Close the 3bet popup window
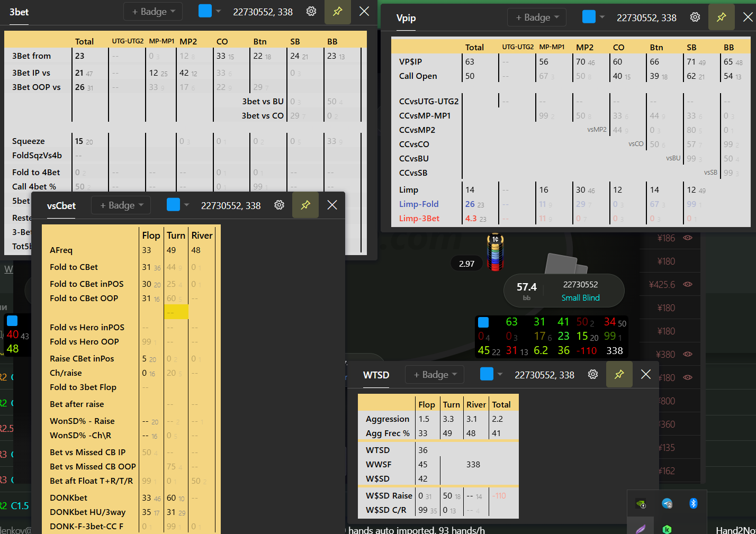 click(364, 12)
